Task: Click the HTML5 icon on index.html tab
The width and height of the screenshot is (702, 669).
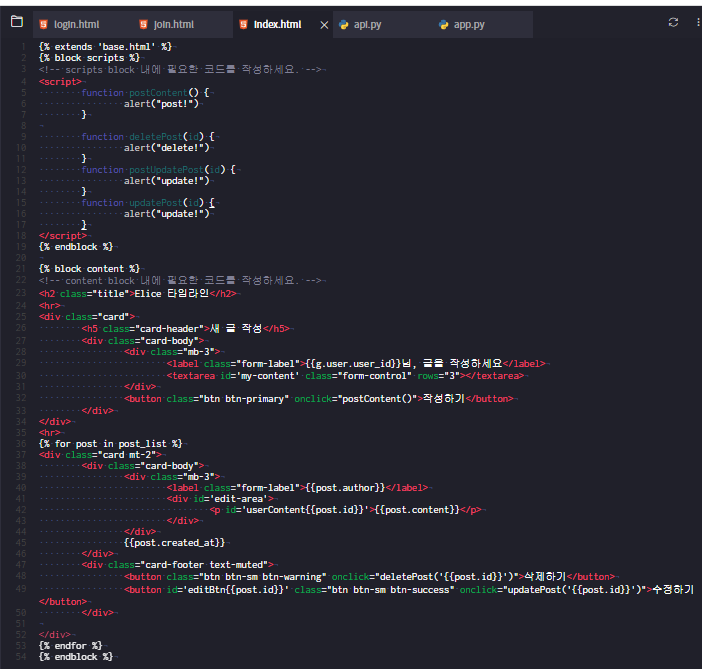Action: point(243,25)
